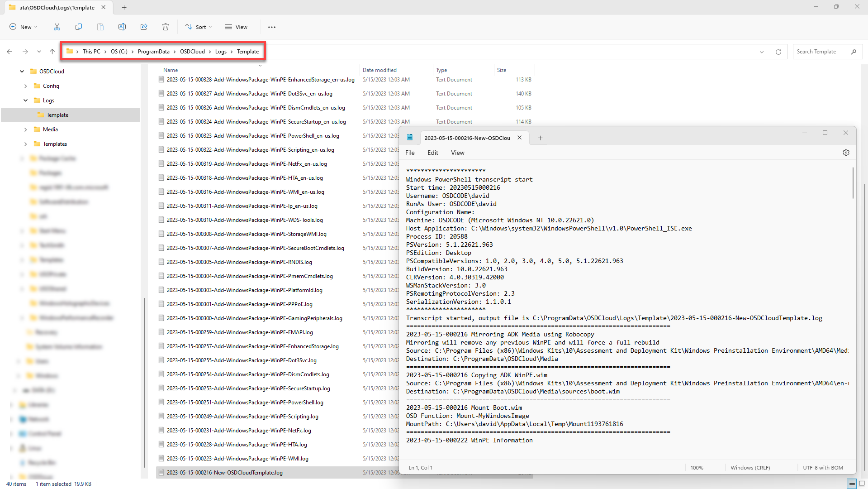This screenshot has width=868, height=489.
Task: Collapse the Logs folder tree node
Action: pyautogui.click(x=26, y=101)
